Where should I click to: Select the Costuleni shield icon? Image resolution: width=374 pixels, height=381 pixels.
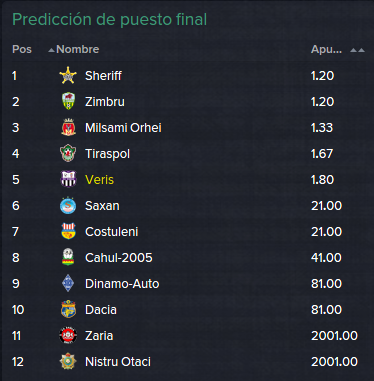[68, 231]
